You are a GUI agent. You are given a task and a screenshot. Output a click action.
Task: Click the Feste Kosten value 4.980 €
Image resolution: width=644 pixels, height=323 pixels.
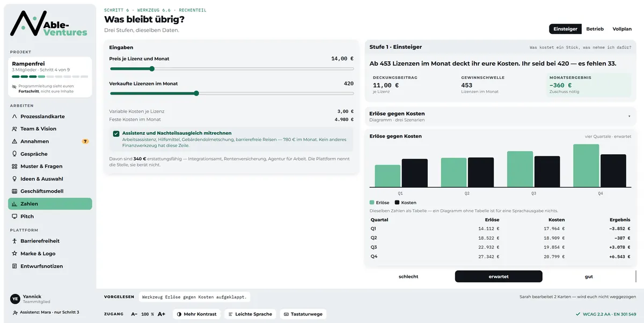[344, 119]
